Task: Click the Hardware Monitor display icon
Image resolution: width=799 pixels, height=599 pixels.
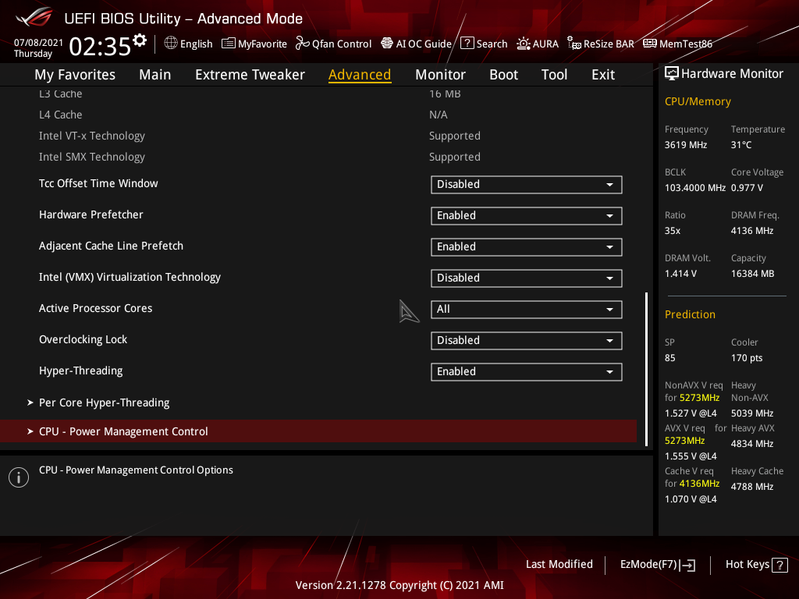Action: click(x=672, y=73)
